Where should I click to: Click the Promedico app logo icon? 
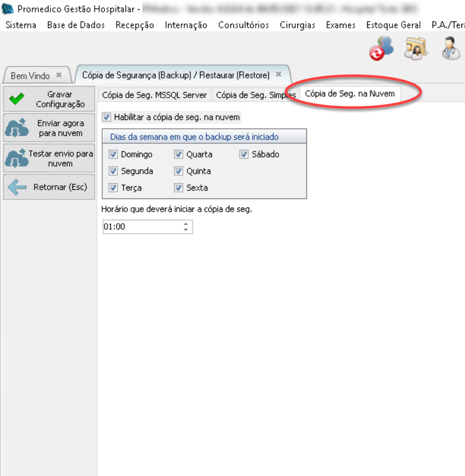tap(8, 10)
